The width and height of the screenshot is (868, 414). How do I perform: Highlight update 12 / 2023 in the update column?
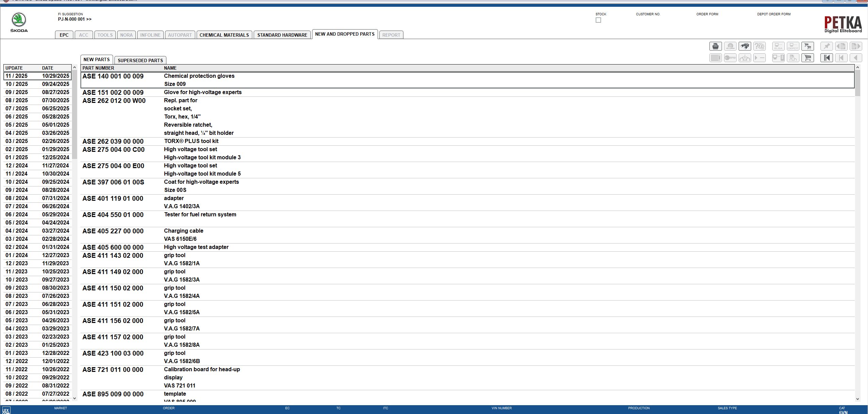pos(20,263)
